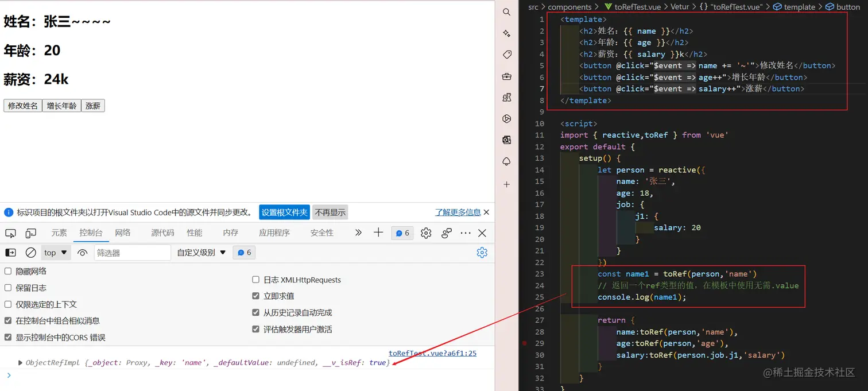Click the console prompt input line
Screen dimensions: 868x391
[x=247, y=375]
